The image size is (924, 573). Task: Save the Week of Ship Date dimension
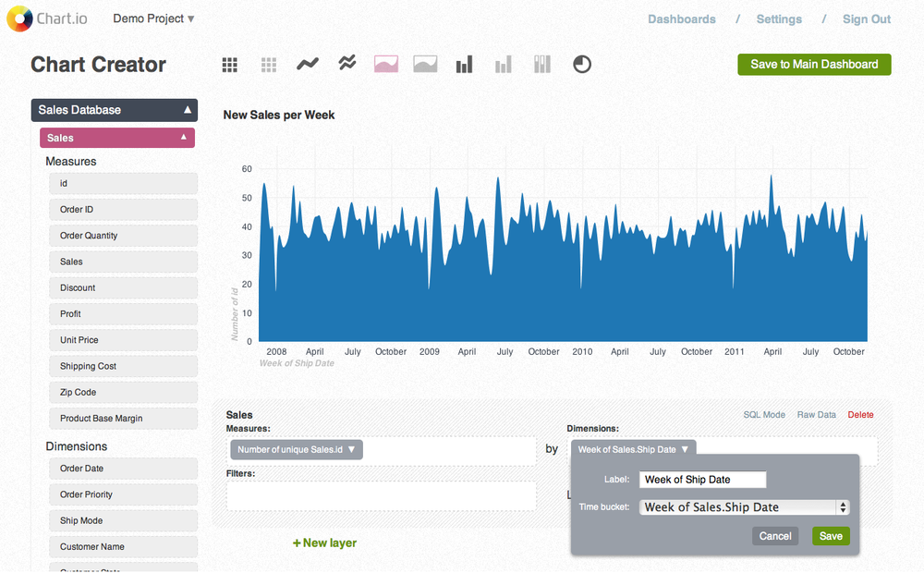pos(830,536)
